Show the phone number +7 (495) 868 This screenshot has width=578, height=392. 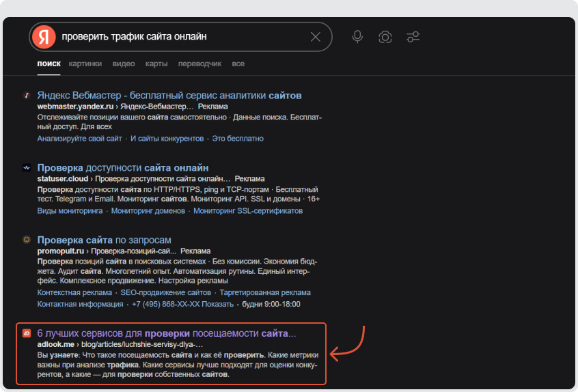[x=183, y=305]
